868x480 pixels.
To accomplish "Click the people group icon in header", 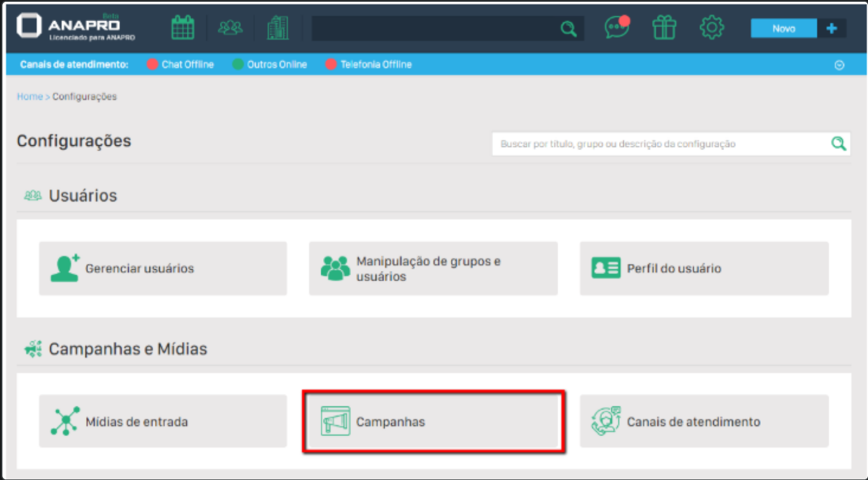I will tap(230, 28).
